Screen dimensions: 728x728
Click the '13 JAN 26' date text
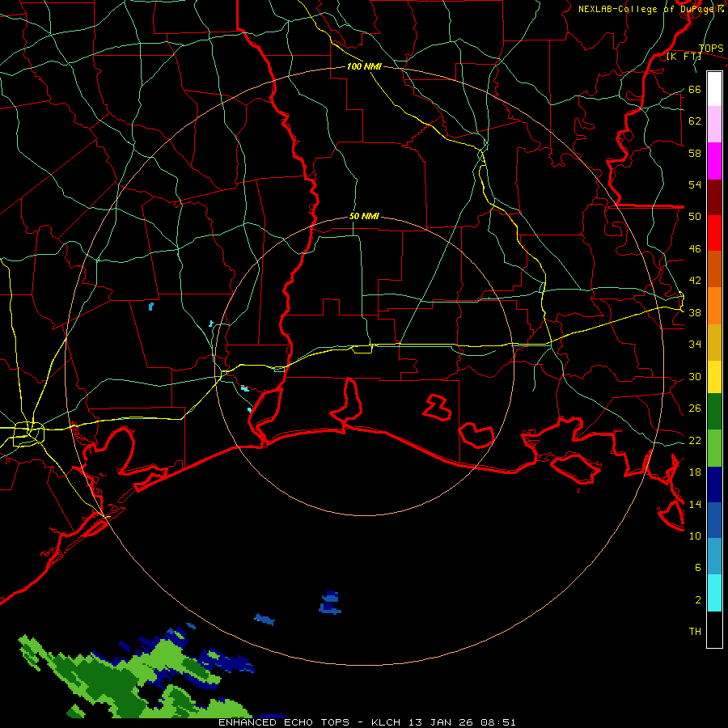point(441,722)
